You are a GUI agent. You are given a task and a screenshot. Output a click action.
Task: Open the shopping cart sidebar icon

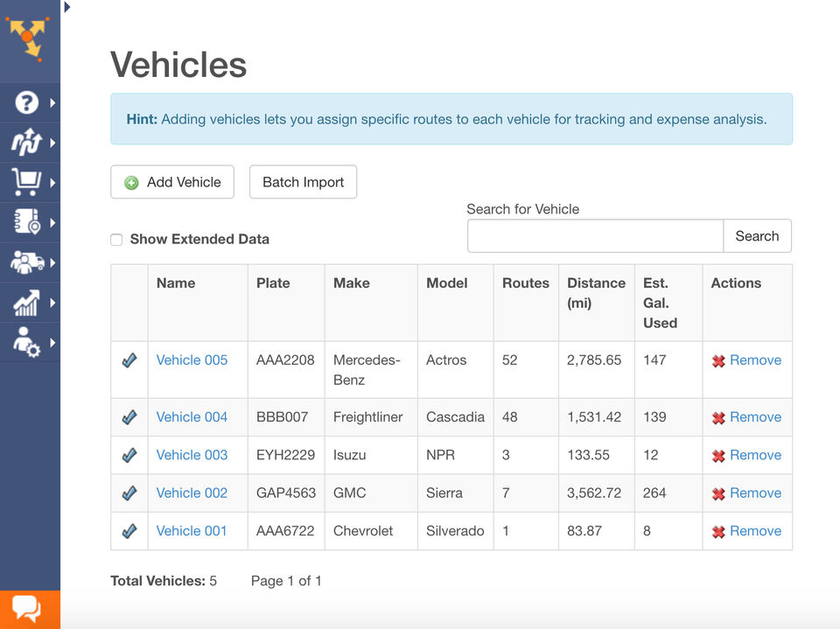tap(26, 182)
